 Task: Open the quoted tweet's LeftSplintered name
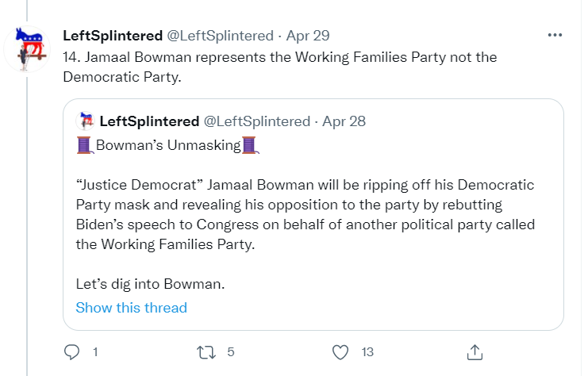149,121
